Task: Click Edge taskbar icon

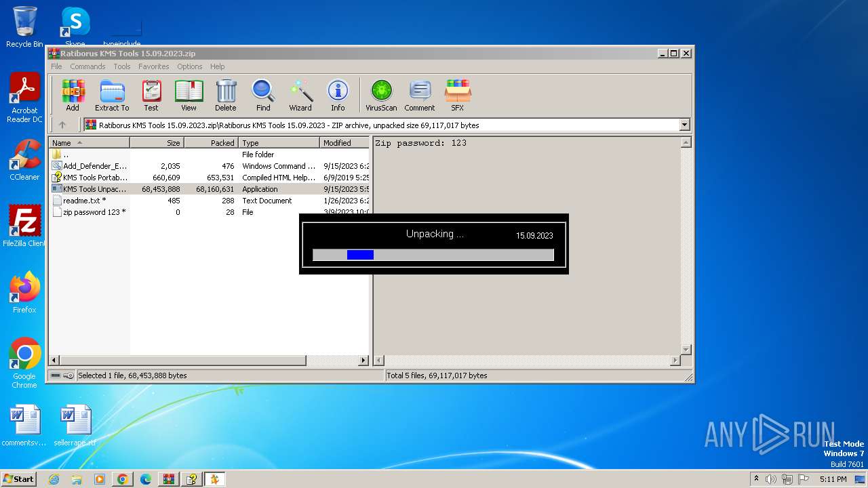Action: [145, 479]
